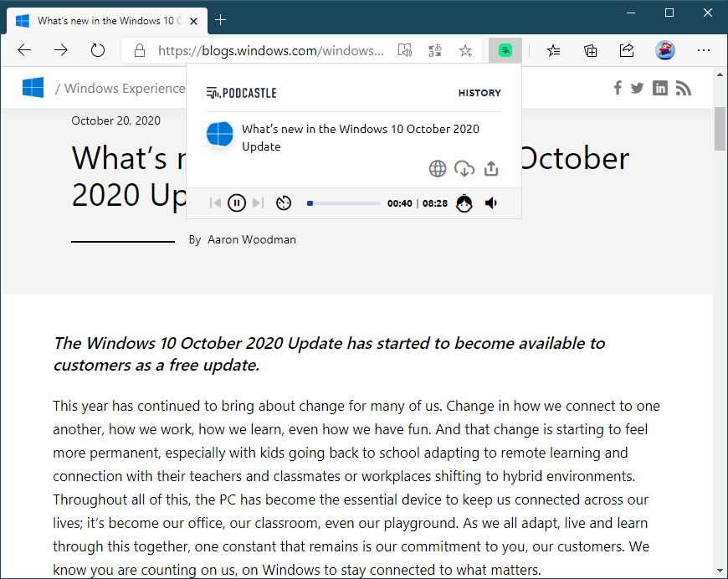The height and width of the screenshot is (579, 728).
Task: Open the Share menu in toolbar
Action: (627, 50)
